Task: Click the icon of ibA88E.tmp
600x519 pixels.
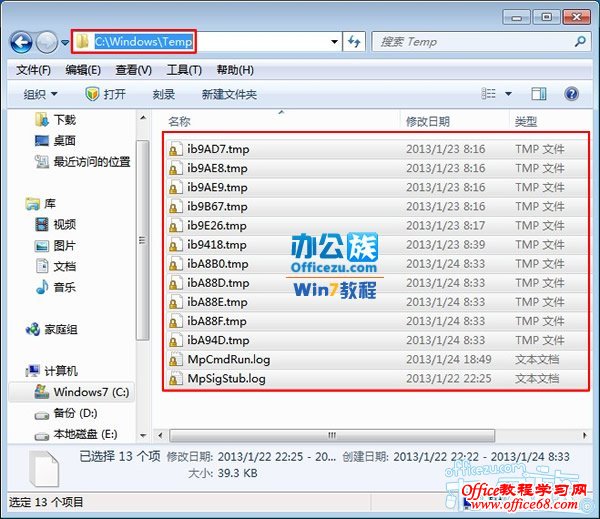Action: click(175, 302)
